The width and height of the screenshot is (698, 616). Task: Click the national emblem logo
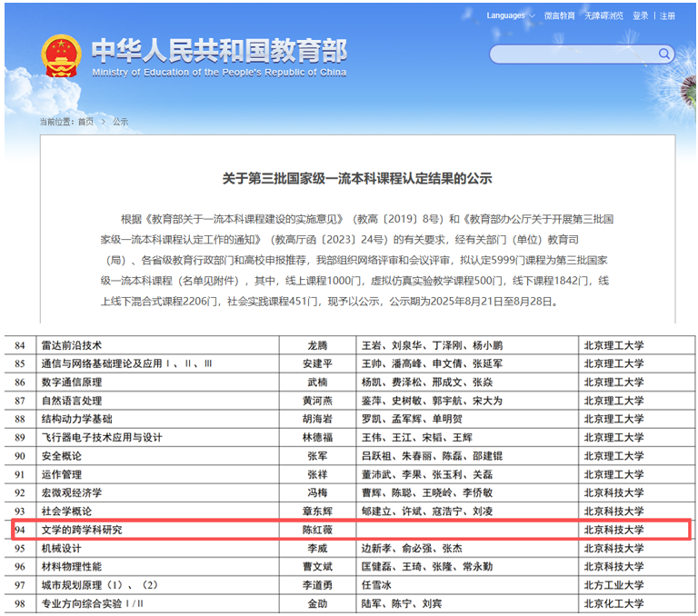62,56
